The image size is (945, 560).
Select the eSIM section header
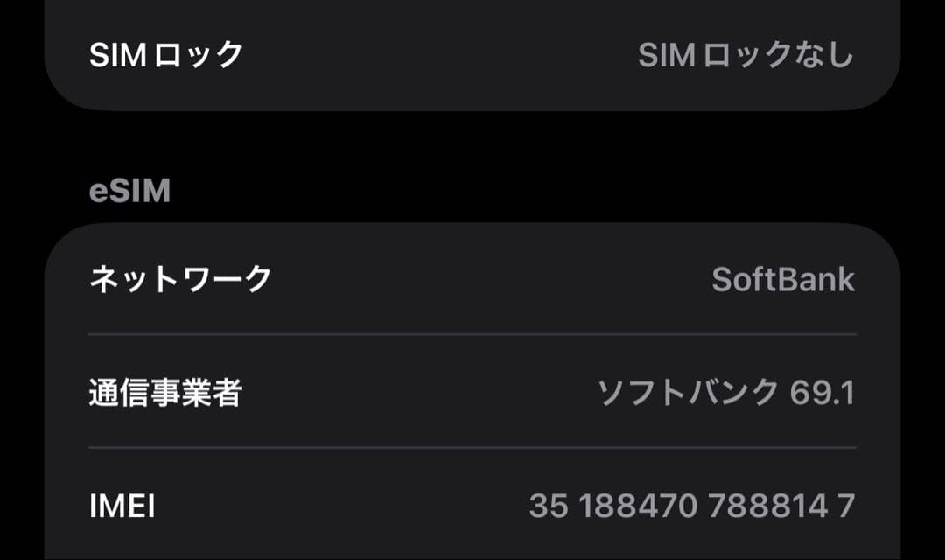[129, 191]
